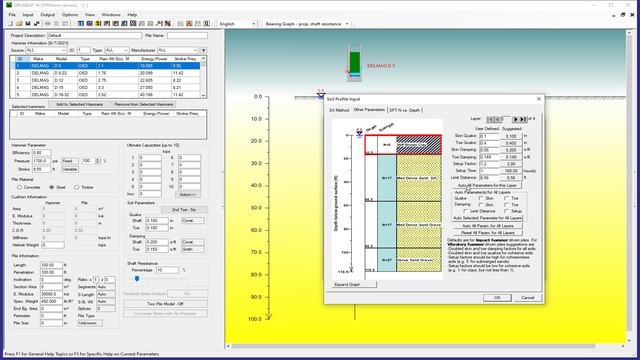Click the Open folder toolbar icon
Viewport: 640px width, 360px height.
19,24
